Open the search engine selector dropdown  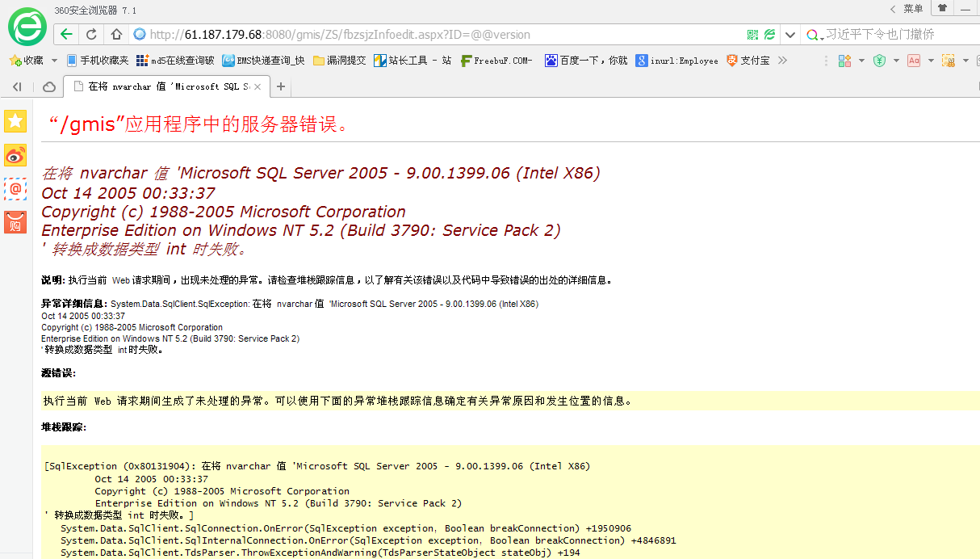815,35
